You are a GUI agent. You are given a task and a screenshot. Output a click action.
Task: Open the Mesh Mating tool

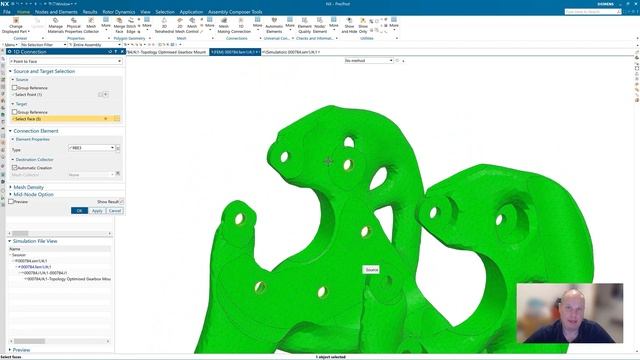pos(224,25)
